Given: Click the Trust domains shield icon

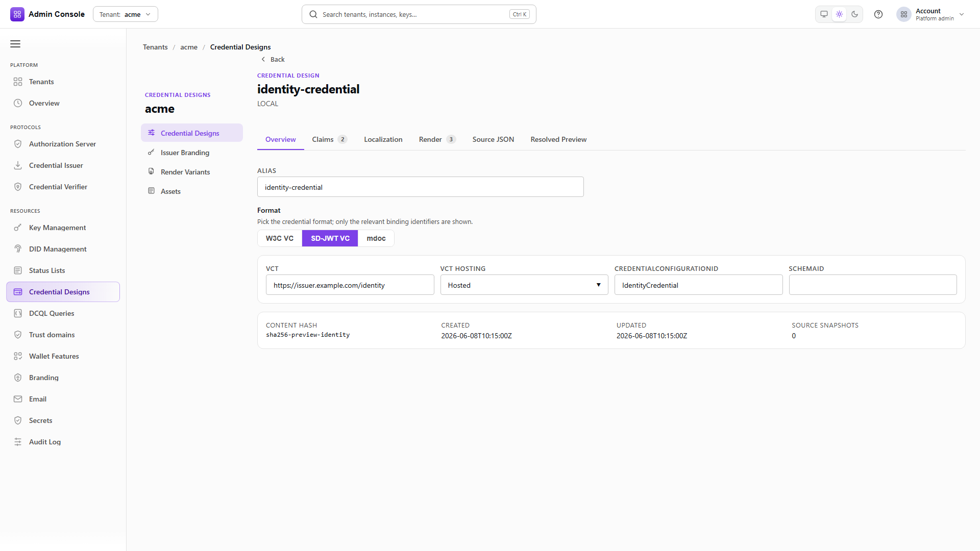Looking at the screenshot, I should tap(18, 335).
